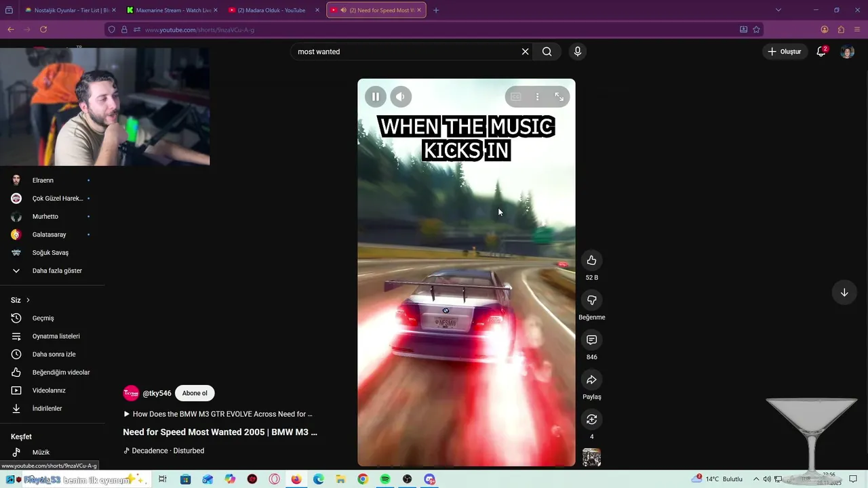Bookmark this page with the star icon
Image resolution: width=868 pixels, height=488 pixels.
point(756,29)
